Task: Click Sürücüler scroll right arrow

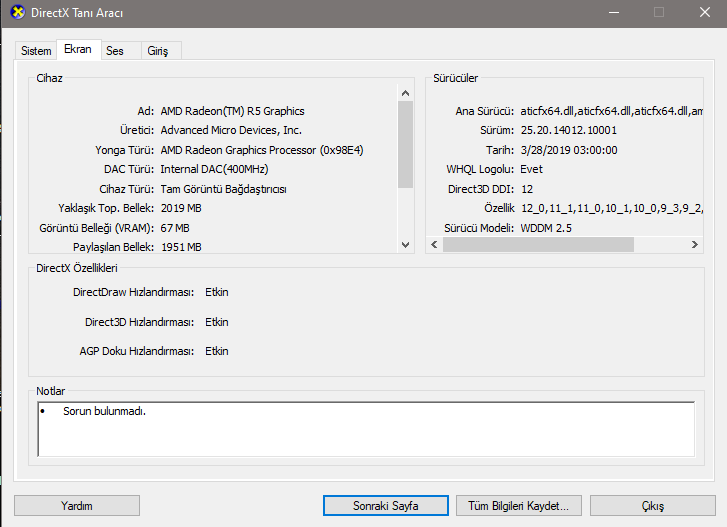Action: point(695,245)
